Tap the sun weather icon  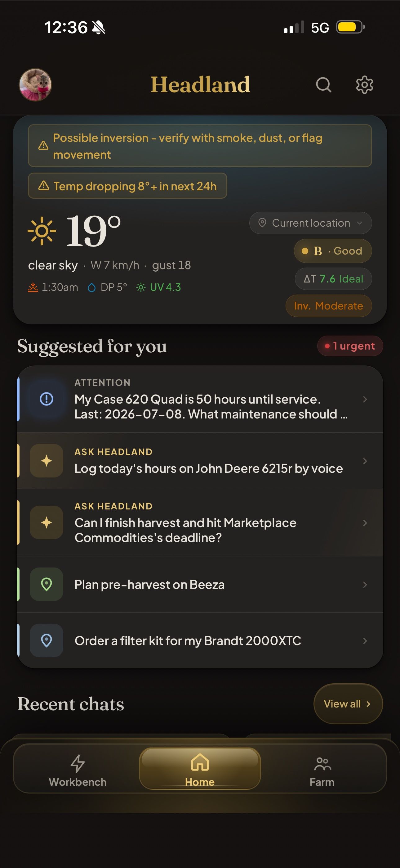pos(42,231)
